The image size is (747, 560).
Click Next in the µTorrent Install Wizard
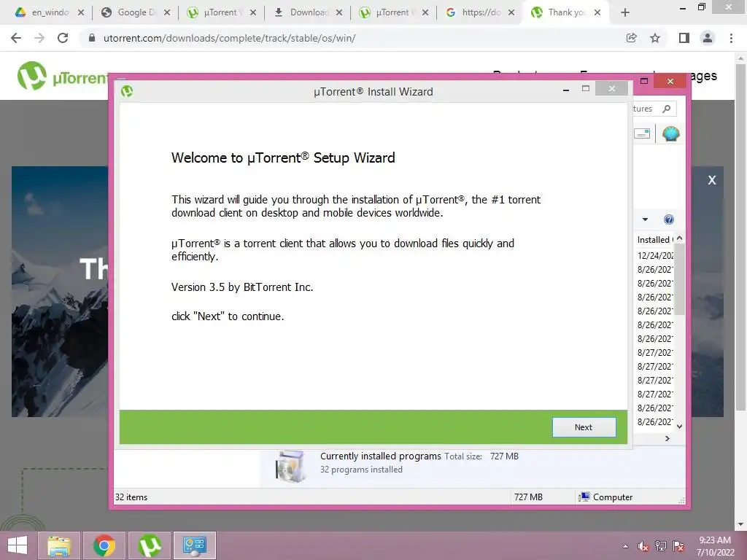584,427
